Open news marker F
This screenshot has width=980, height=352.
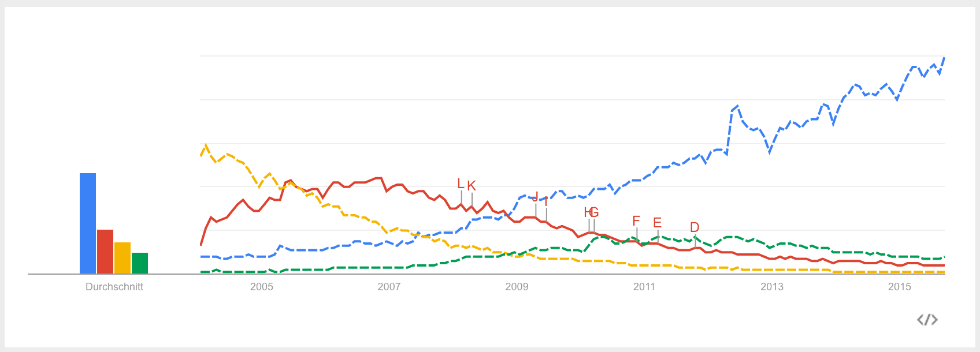tap(636, 221)
